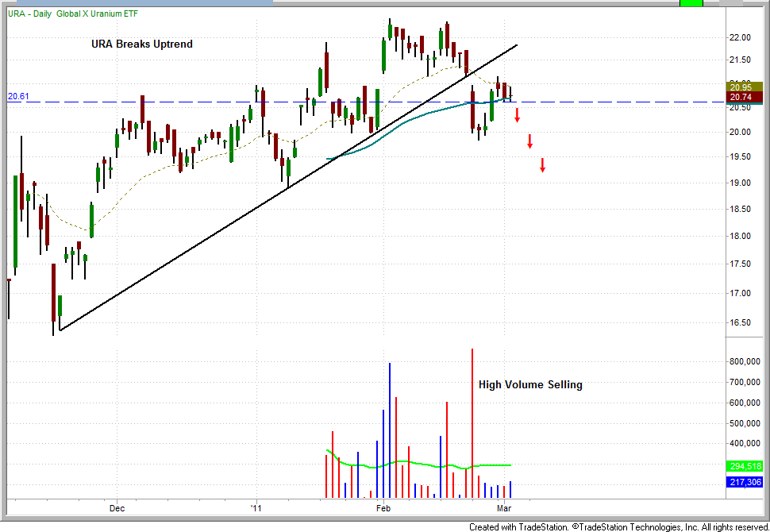Click the 'Mar' date axis label
770x532 pixels.
tap(504, 508)
